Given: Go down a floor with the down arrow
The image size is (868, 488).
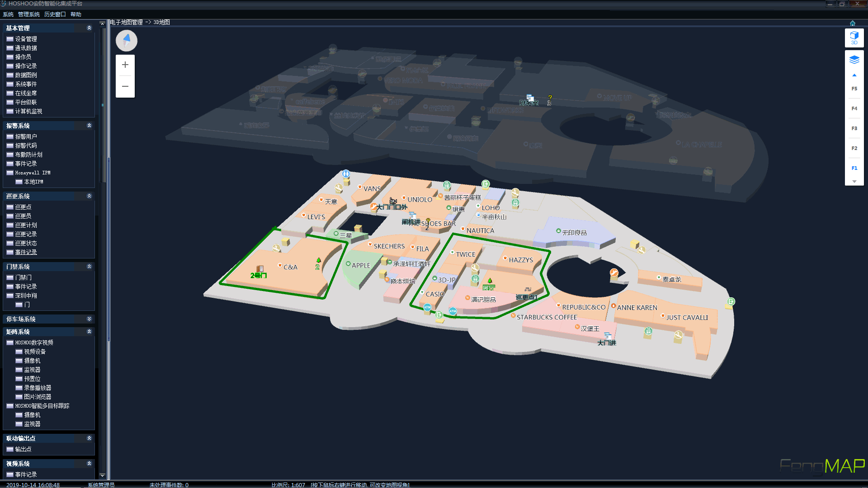Looking at the screenshot, I should (854, 181).
